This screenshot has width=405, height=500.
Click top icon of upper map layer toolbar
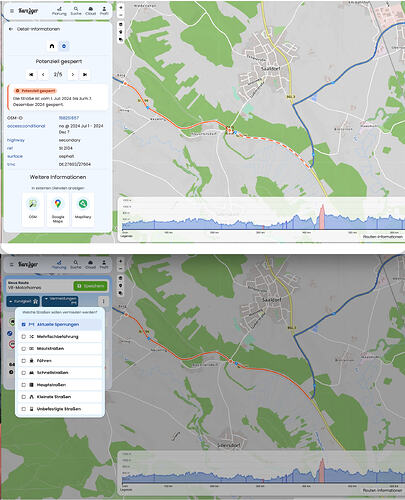pos(121,24)
